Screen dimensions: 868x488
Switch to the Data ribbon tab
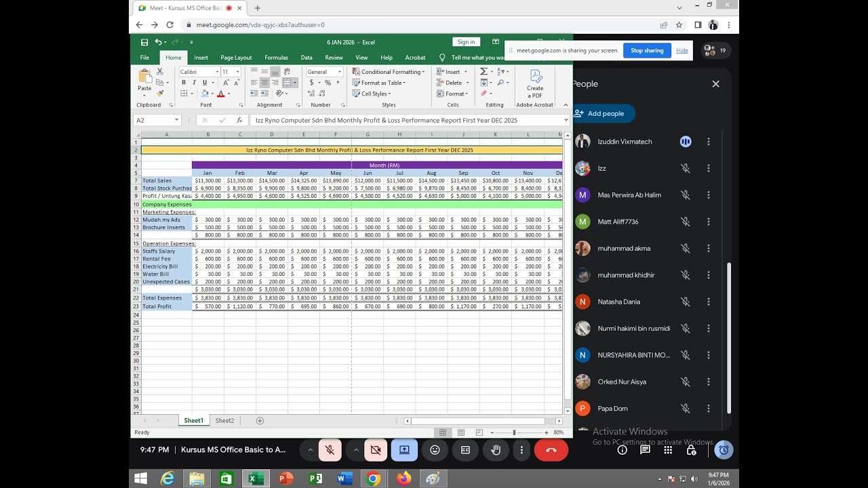coord(307,58)
